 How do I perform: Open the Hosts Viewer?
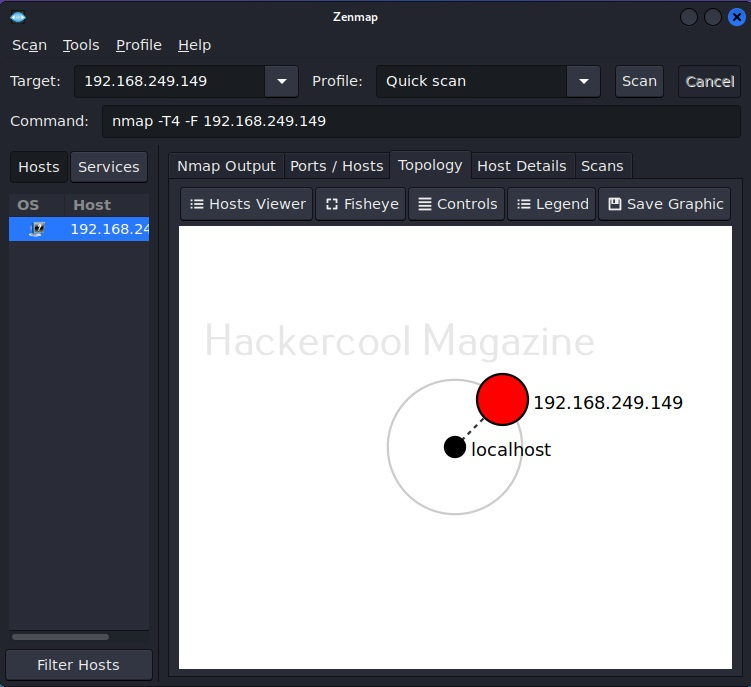[x=247, y=204]
